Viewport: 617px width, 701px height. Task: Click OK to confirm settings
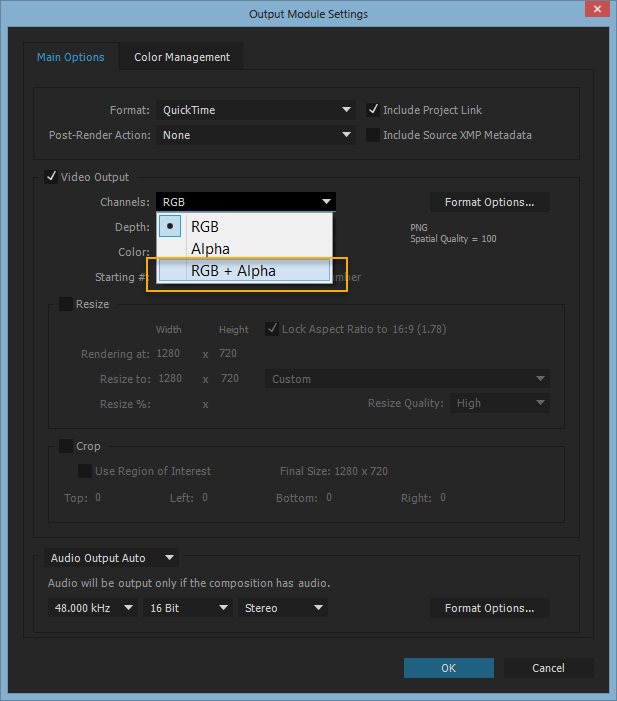pyautogui.click(x=448, y=668)
